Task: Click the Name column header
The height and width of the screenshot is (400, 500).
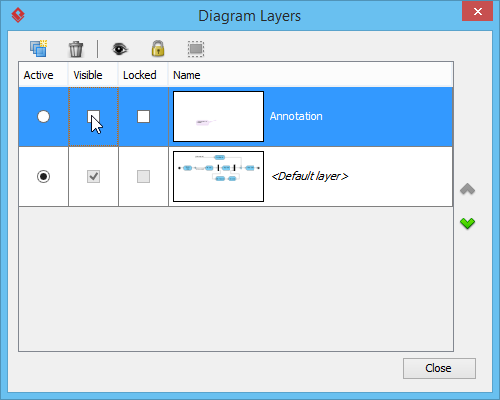Action: (310, 75)
